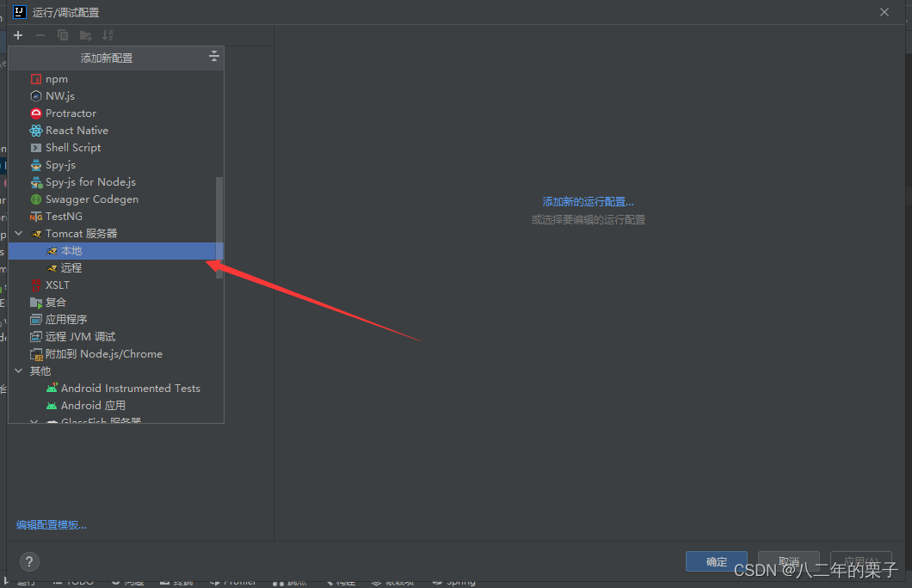
Task: Choose Protractor from the list
Action: pos(116,113)
